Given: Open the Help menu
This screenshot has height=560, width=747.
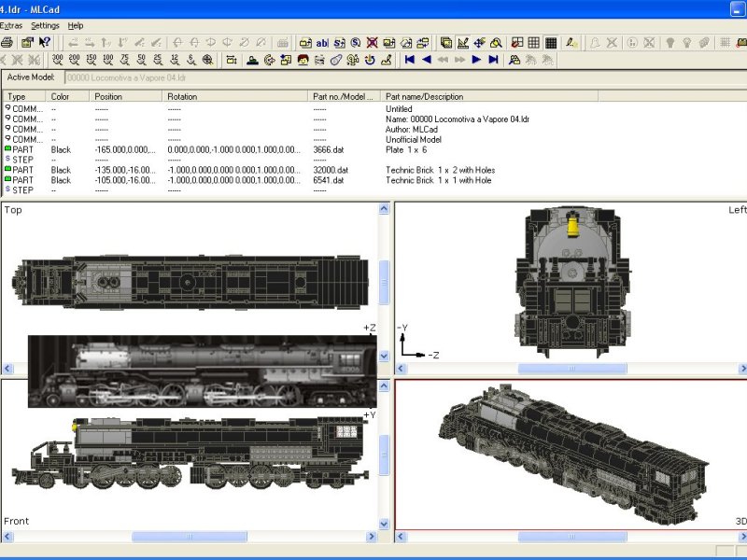Looking at the screenshot, I should pyautogui.click(x=76, y=26).
